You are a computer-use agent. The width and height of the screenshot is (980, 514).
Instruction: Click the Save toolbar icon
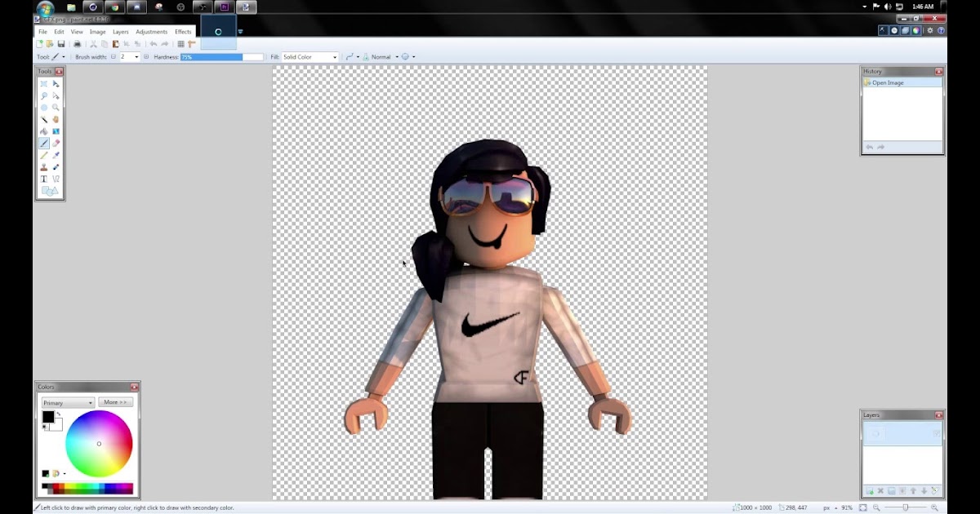[x=61, y=44]
